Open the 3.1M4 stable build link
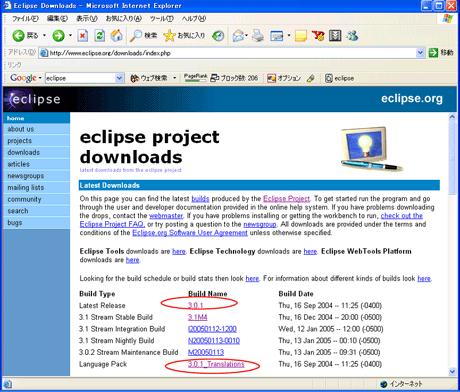 coord(197,317)
